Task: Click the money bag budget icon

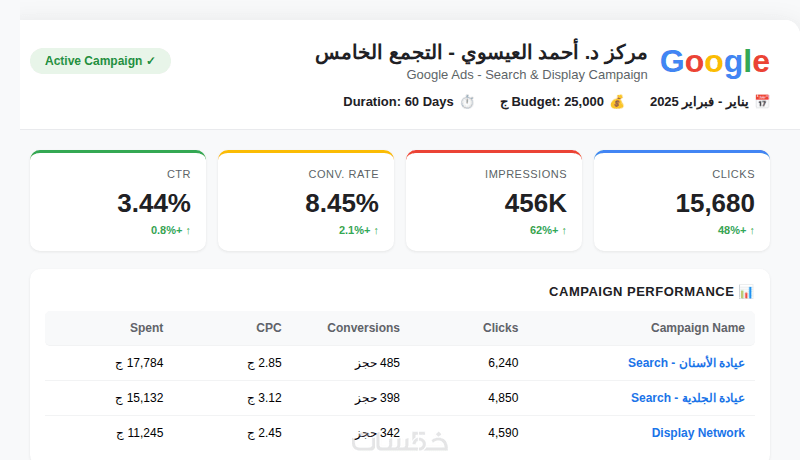Action: pyautogui.click(x=617, y=101)
